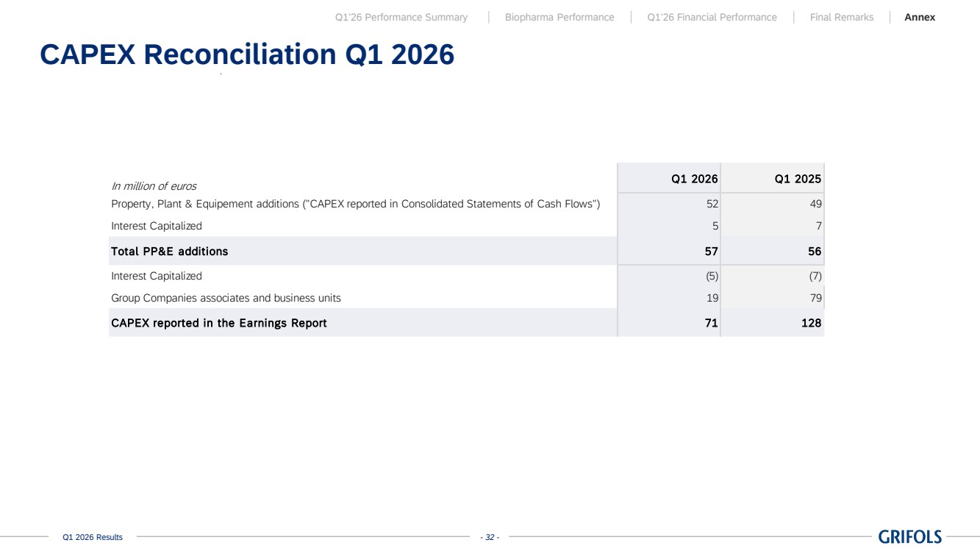980x551 pixels.
Task: Click the Property, Plant & Equipement additions label
Action: click(x=356, y=204)
